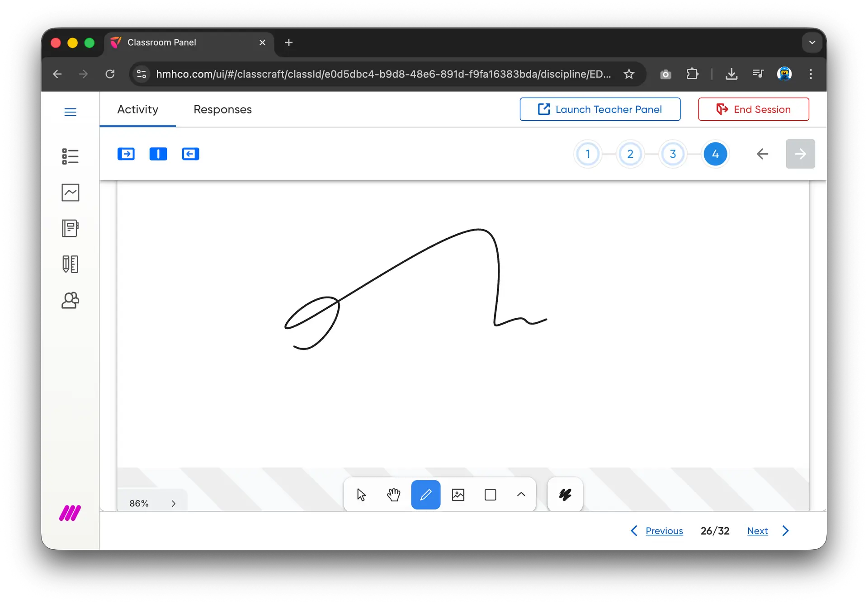The height and width of the screenshot is (604, 868).
Task: Expand the 86% zoom control
Action: tap(173, 504)
